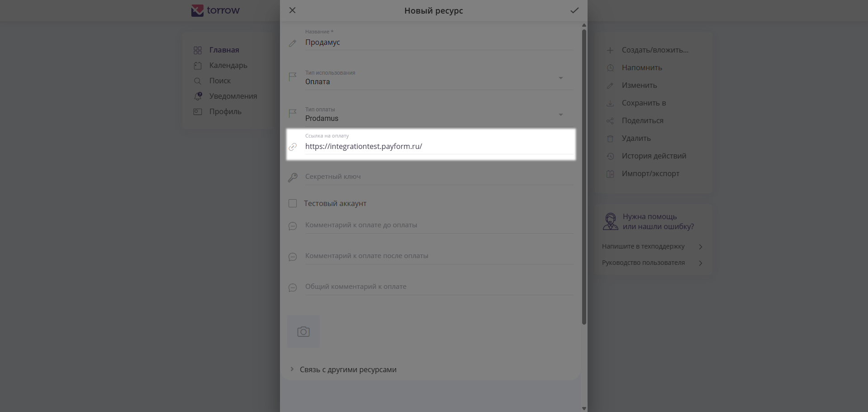Enable the Тестовый аккаунт checkbox

[293, 203]
